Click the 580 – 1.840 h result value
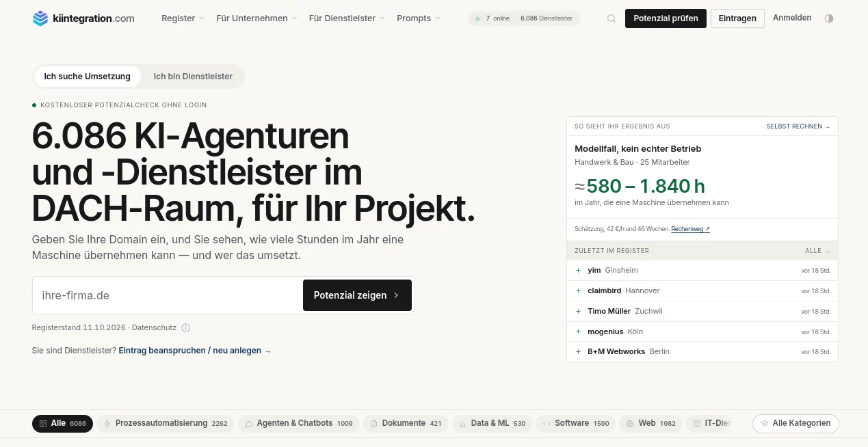The height and width of the screenshot is (447, 868). (640, 186)
